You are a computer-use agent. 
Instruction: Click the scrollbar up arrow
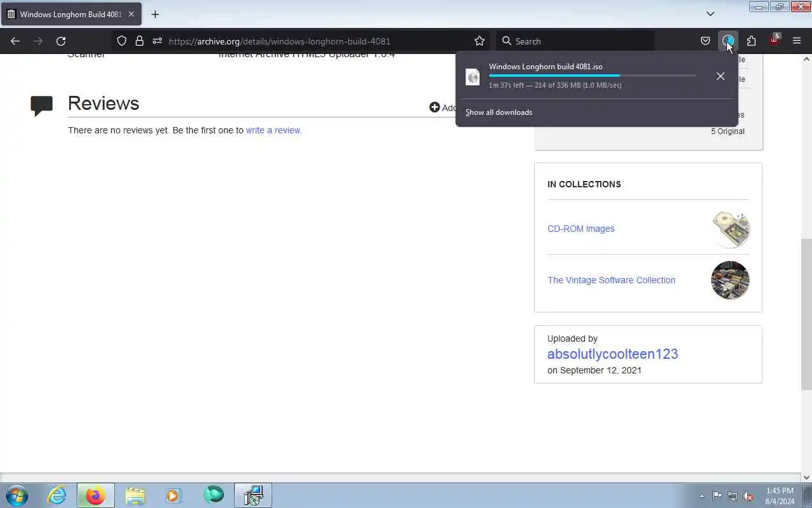click(806, 59)
